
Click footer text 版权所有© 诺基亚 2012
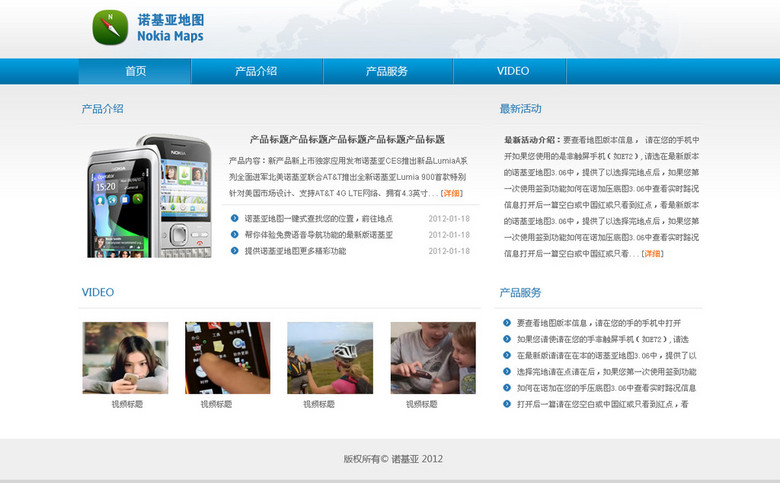click(x=393, y=459)
